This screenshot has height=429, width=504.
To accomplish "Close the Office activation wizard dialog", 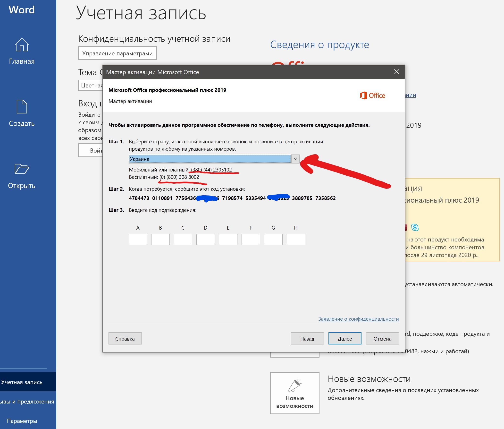I will click(x=396, y=72).
